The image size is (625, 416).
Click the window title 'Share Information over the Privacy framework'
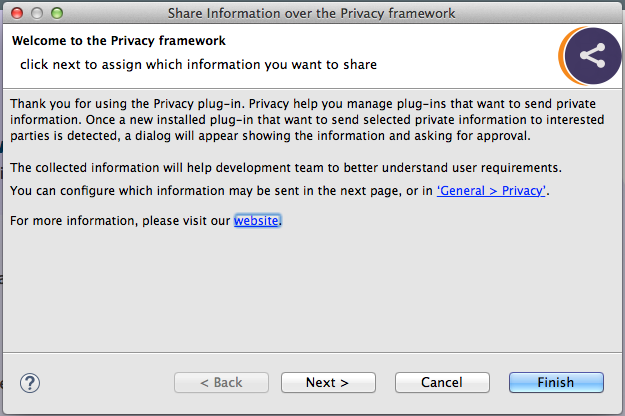coord(311,13)
